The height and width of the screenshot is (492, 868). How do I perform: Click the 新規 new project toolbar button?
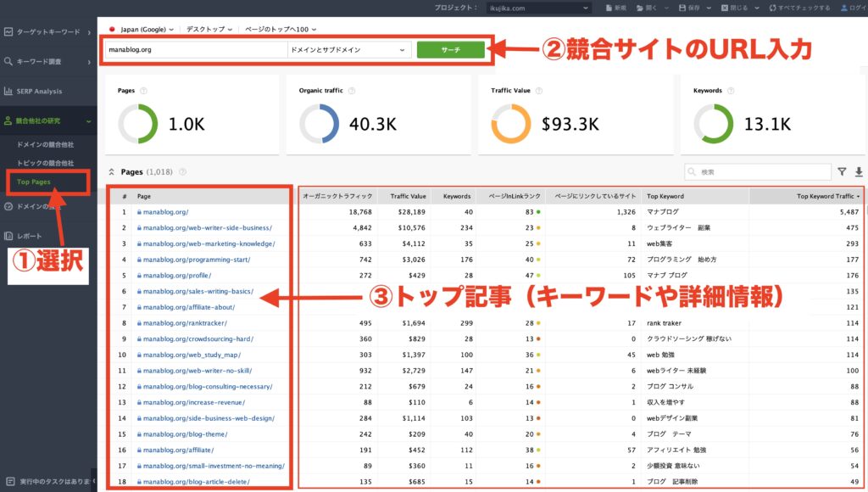(615, 8)
